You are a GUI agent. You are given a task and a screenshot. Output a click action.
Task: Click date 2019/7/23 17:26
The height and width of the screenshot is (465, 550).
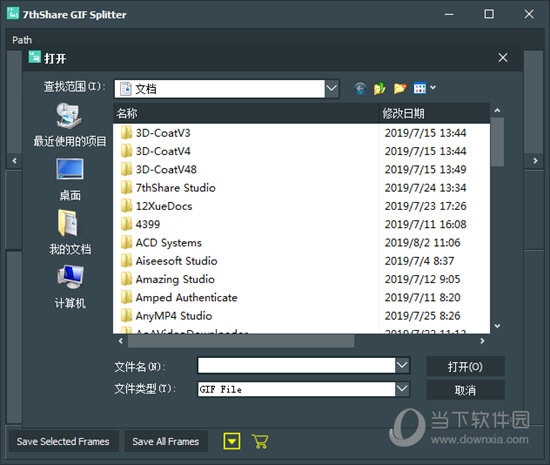(425, 206)
